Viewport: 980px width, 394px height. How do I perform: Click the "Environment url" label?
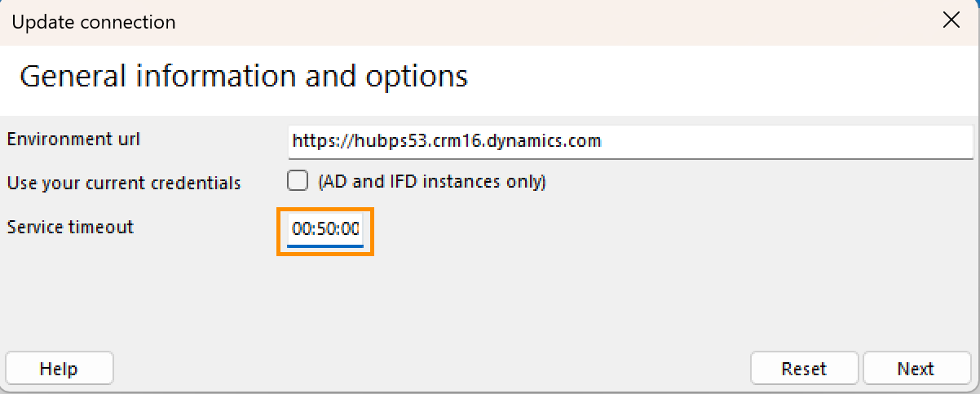(x=73, y=139)
